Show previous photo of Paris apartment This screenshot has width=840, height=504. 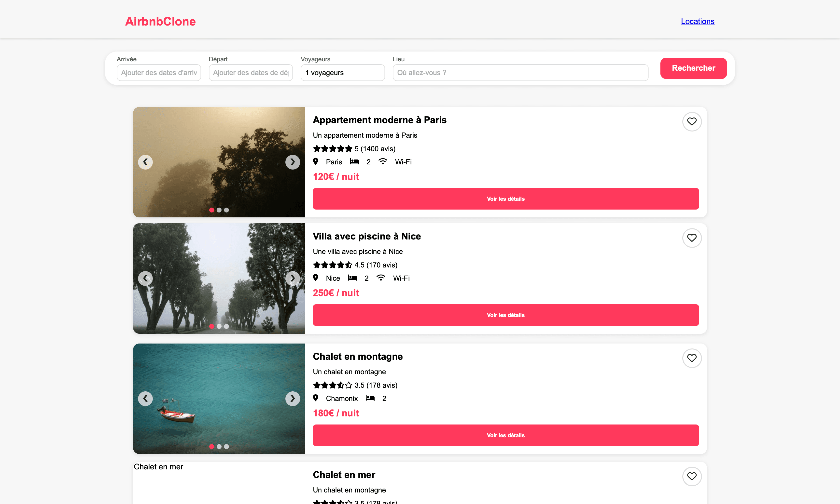pyautogui.click(x=145, y=162)
